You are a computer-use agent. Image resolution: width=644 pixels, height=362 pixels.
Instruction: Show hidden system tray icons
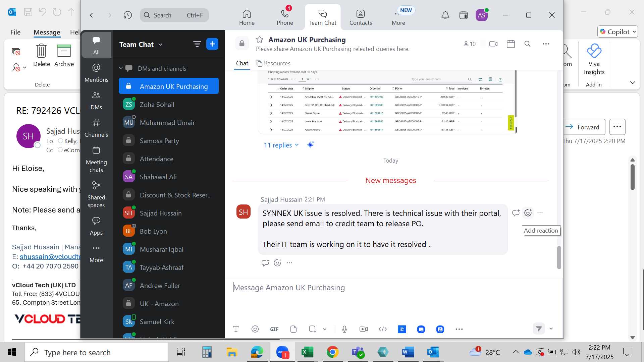(516, 352)
